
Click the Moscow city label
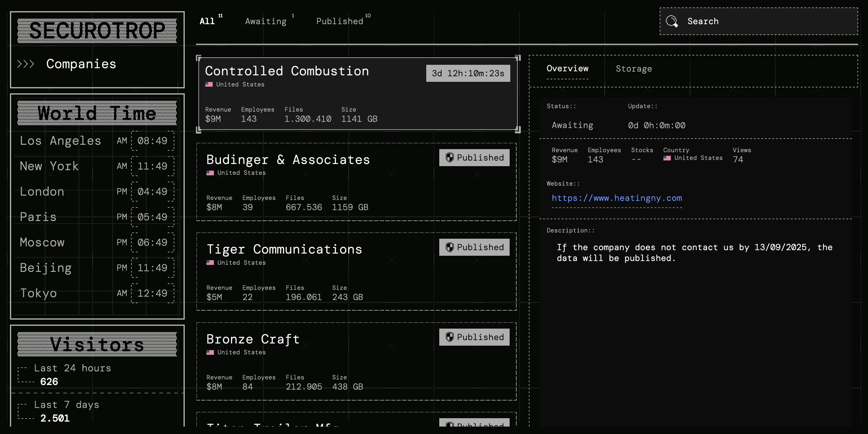click(42, 242)
